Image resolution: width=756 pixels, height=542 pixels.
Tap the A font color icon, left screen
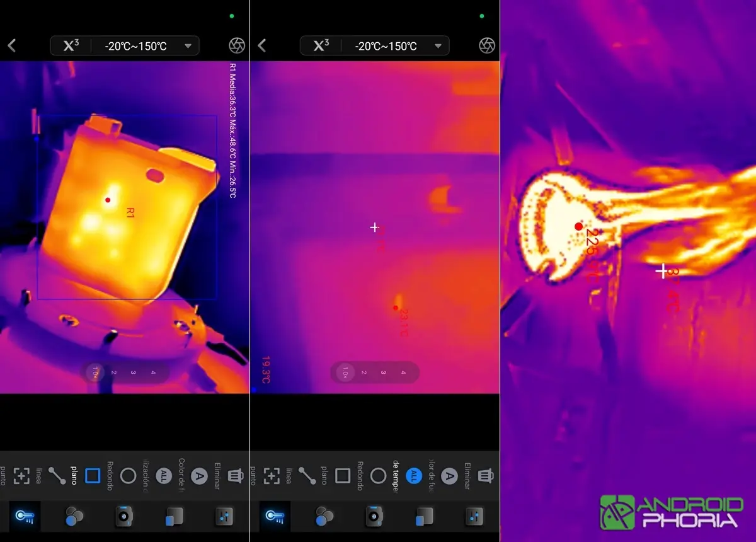pyautogui.click(x=199, y=476)
